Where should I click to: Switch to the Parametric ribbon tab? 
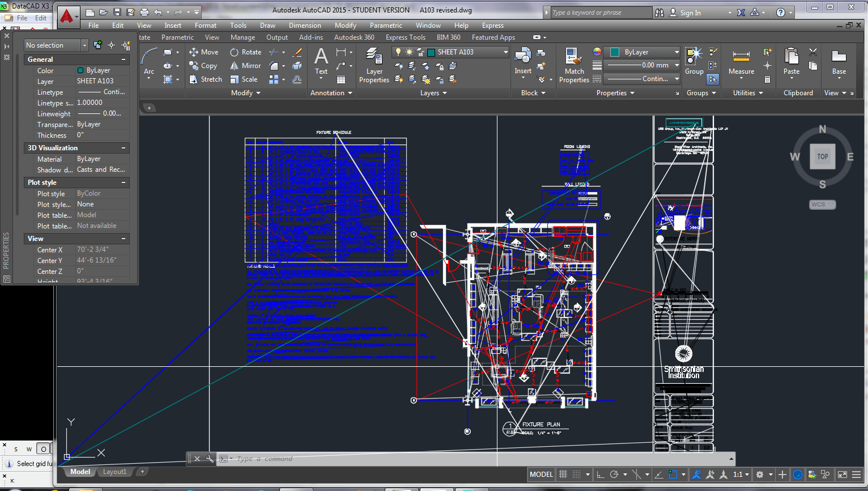177,37
